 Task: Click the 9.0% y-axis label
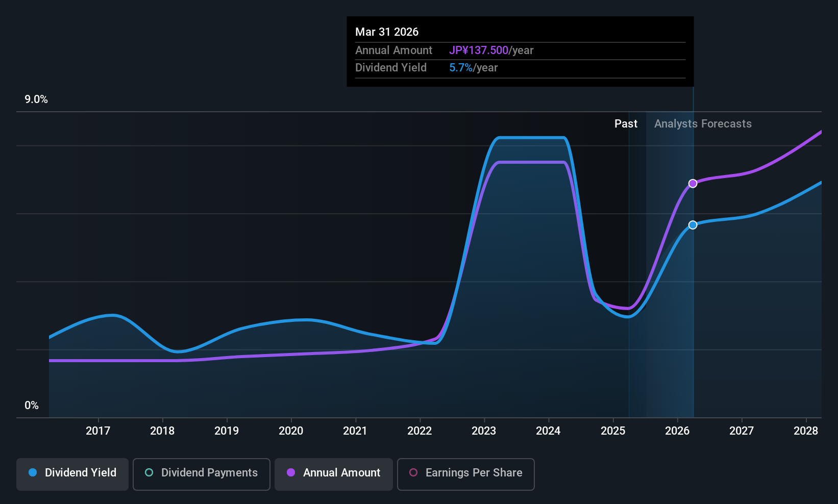point(36,99)
